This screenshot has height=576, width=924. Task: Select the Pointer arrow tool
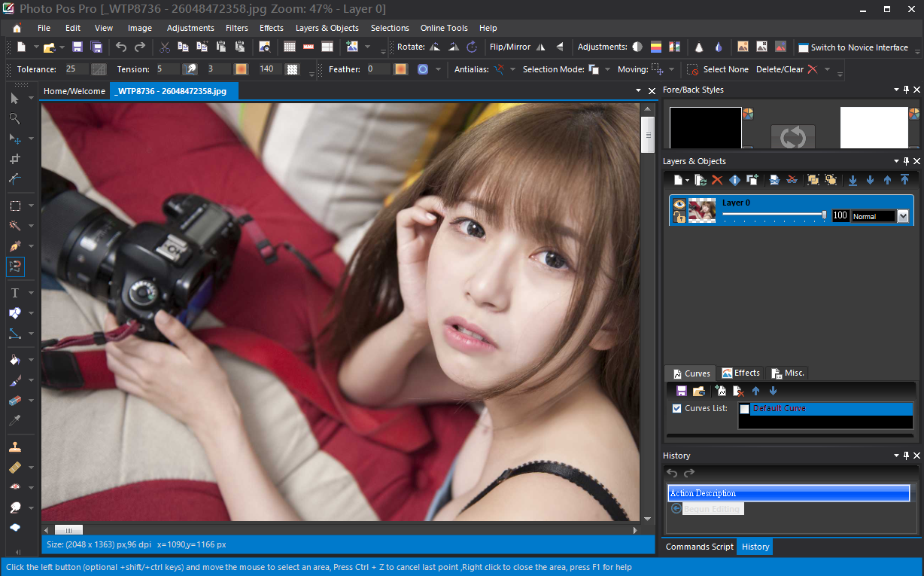tap(14, 98)
